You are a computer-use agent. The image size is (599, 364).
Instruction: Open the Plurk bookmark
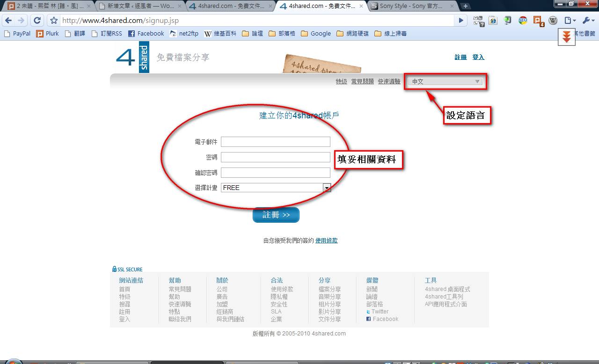point(48,34)
